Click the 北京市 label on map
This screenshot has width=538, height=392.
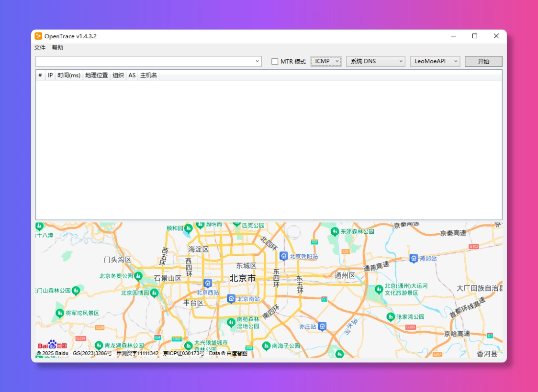click(243, 278)
